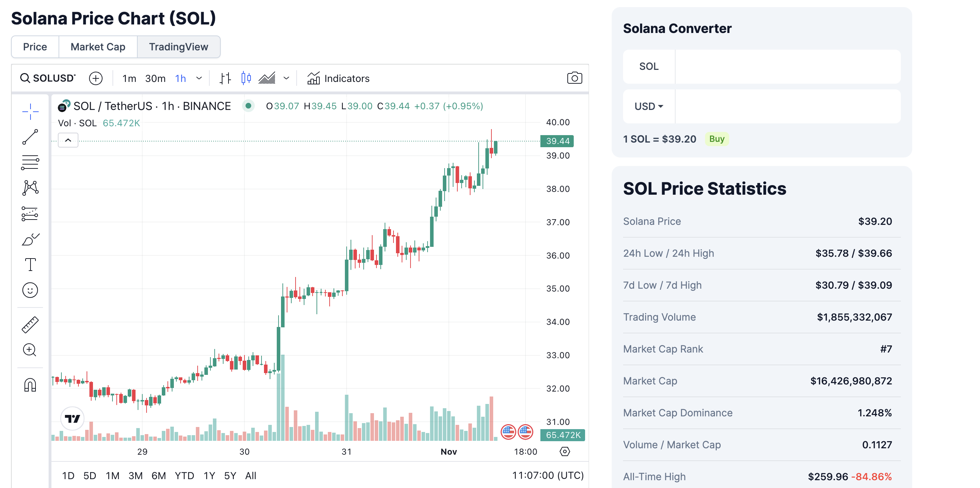Collapse the indicator legend chevron
This screenshot has height=488, width=980.
click(68, 140)
